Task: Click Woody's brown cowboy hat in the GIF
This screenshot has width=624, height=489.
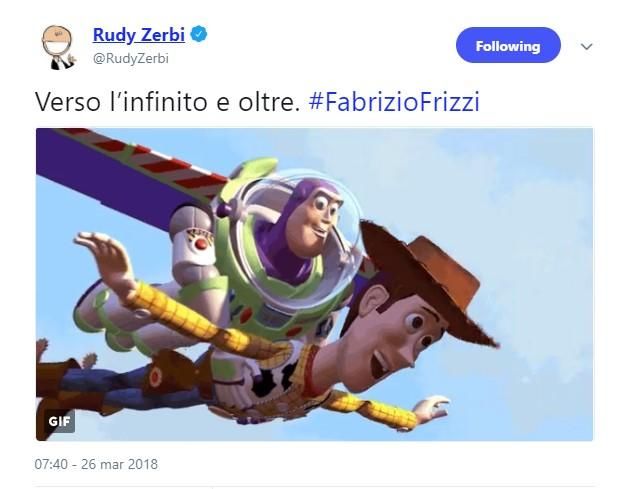Action: (428, 279)
